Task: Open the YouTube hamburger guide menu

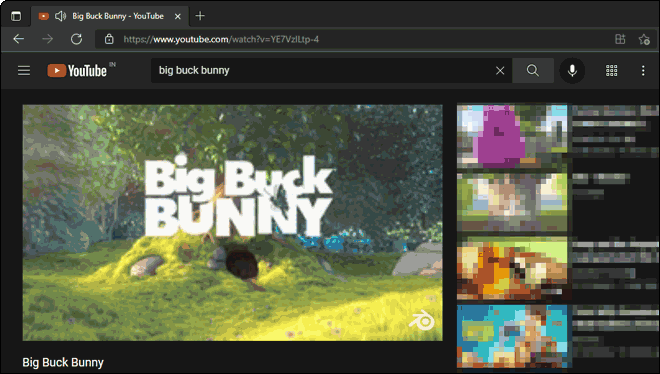Action: [x=24, y=70]
